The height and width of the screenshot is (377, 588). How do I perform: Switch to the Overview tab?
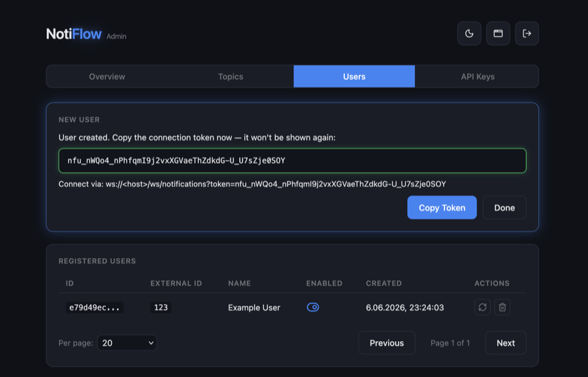click(107, 76)
